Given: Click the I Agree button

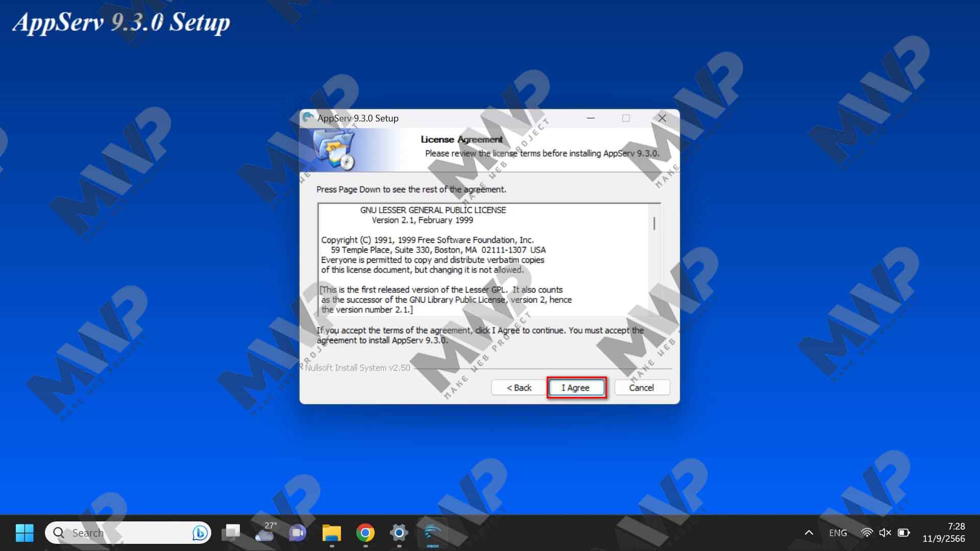Looking at the screenshot, I should point(576,388).
